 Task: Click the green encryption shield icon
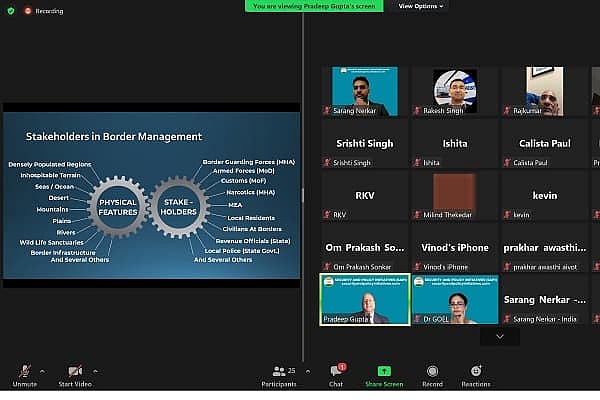(10, 11)
